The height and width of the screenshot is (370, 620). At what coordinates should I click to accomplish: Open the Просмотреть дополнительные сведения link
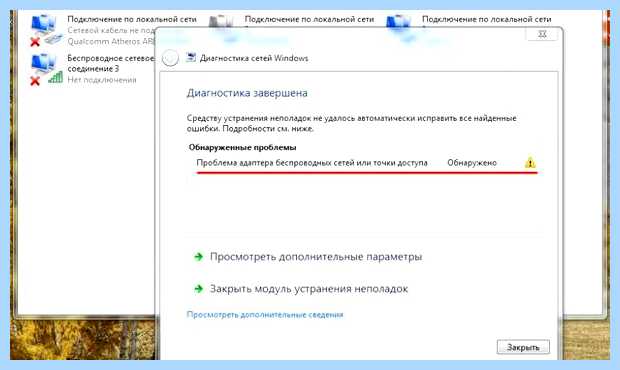tap(265, 315)
